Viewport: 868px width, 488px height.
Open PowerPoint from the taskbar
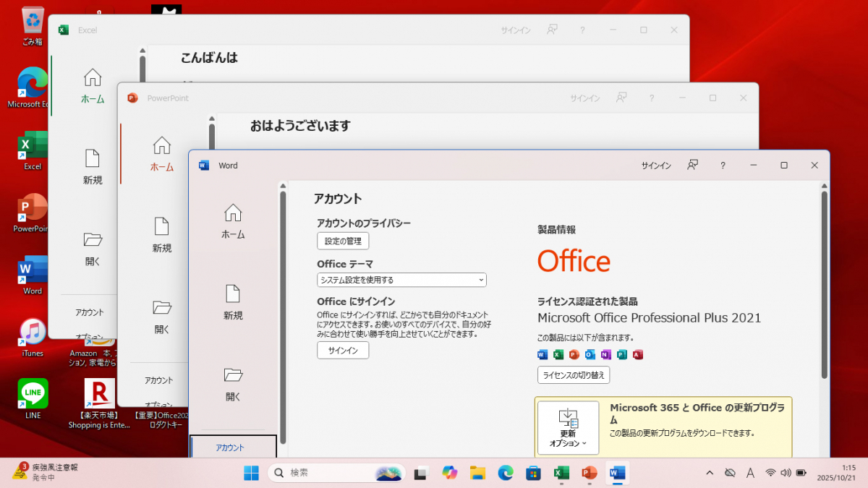[x=589, y=473]
